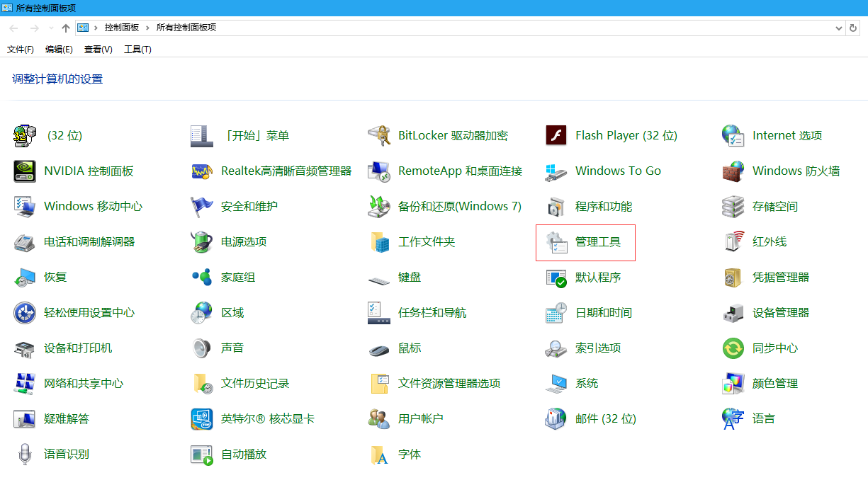Click the Windows 防火墙 brick wall icon
This screenshot has height=480, width=868.
(x=733, y=171)
